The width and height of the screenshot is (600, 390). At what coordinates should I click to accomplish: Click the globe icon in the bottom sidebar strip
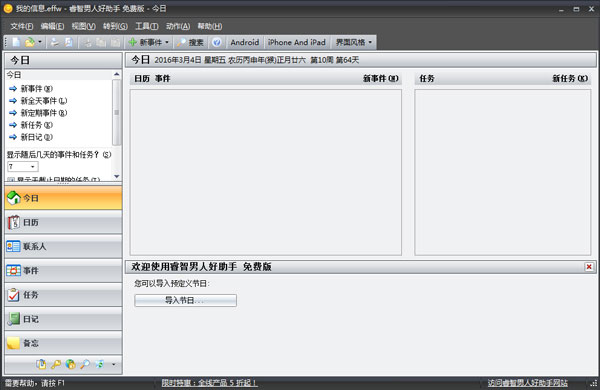pyautogui.click(x=70, y=364)
